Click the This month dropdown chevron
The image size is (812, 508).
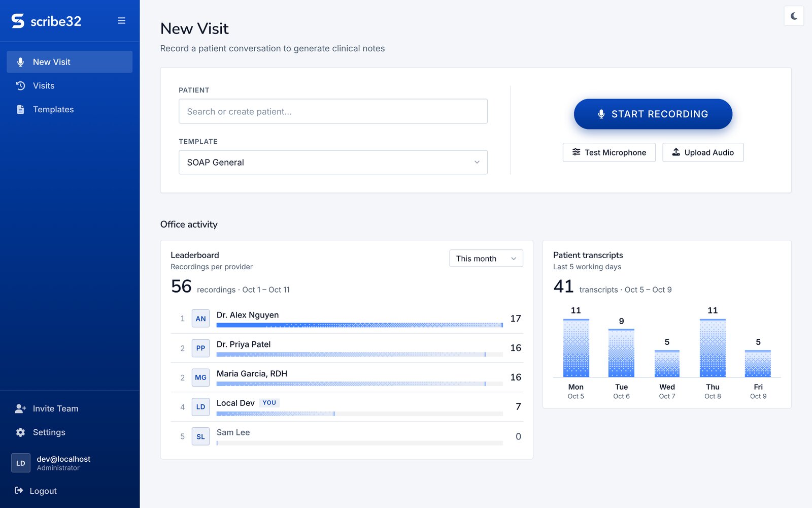point(514,259)
